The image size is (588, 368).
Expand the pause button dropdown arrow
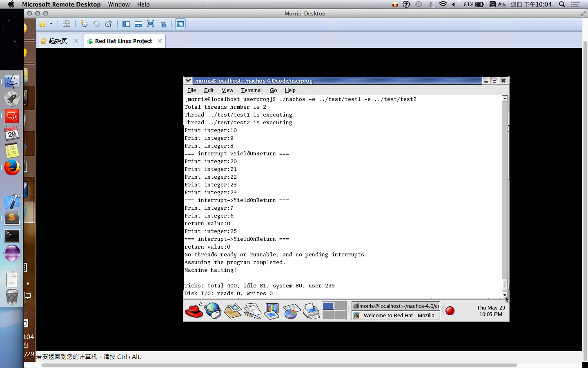point(51,24)
